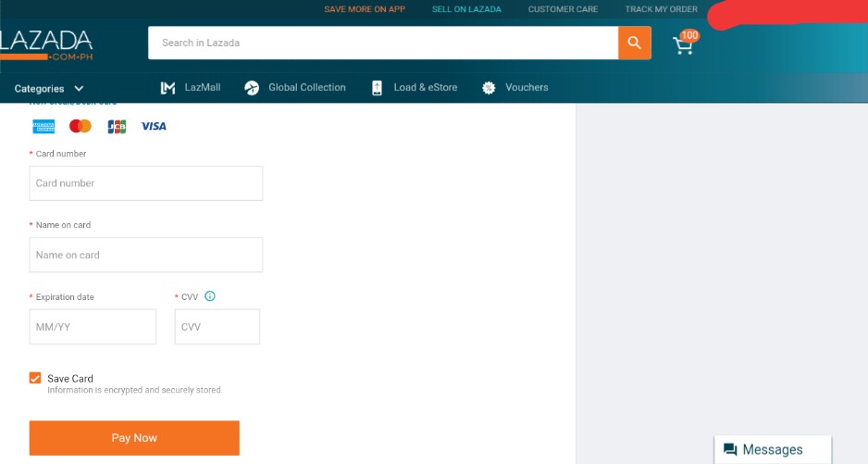The height and width of the screenshot is (464, 868).
Task: Open the shopping cart icon
Action: point(683,44)
